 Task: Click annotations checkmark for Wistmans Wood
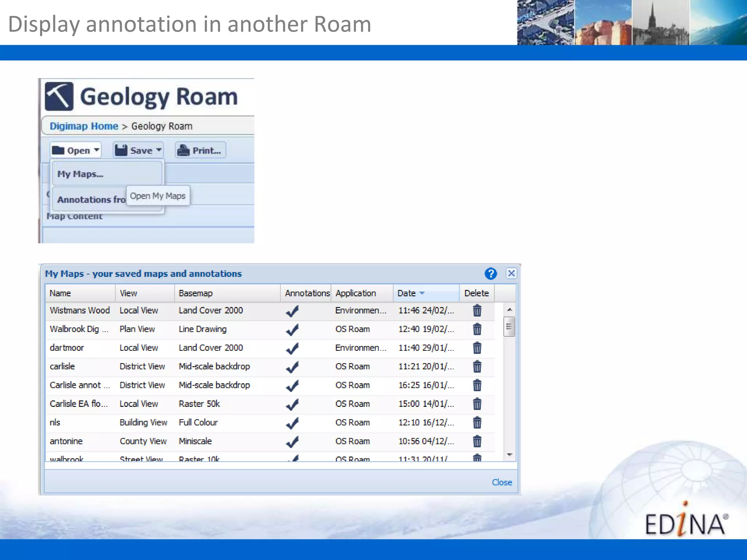coord(292,311)
